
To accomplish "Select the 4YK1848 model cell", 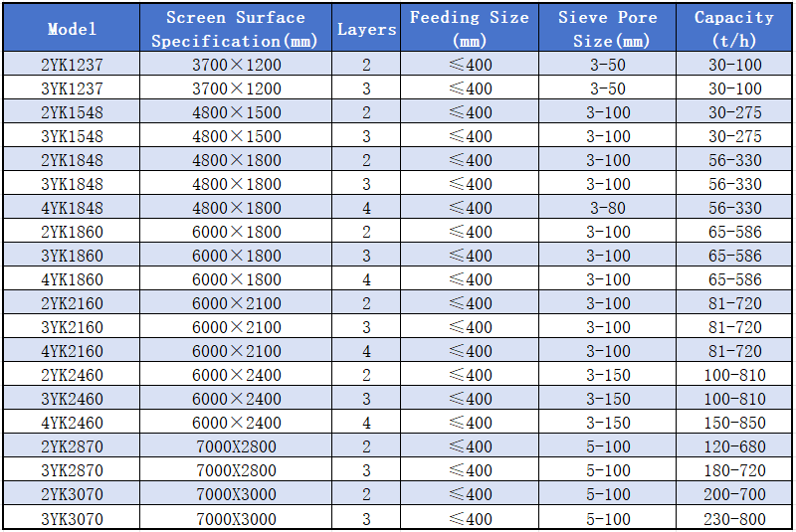I will [72, 208].
